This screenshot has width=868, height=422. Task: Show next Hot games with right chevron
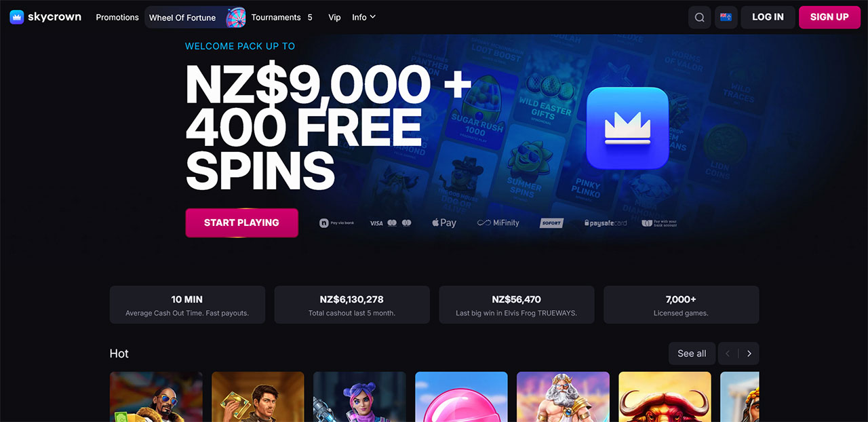click(x=749, y=353)
